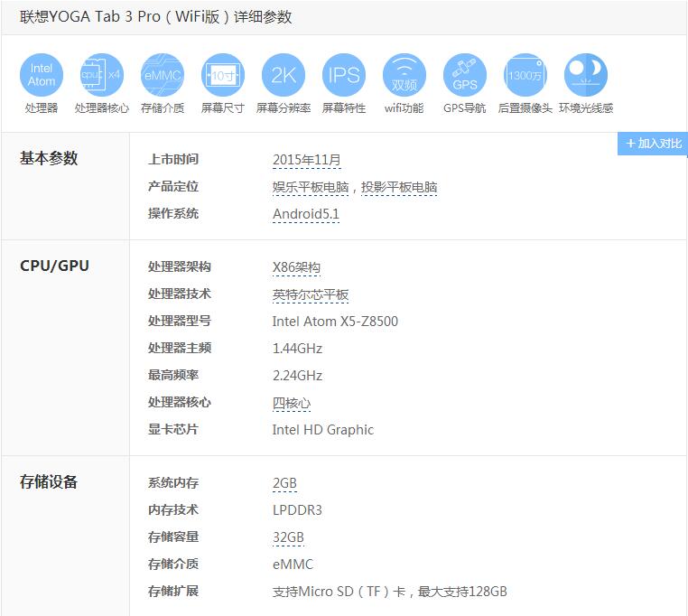688x616 pixels.
Task: Click the IPS screen feature icon
Action: coord(344,75)
